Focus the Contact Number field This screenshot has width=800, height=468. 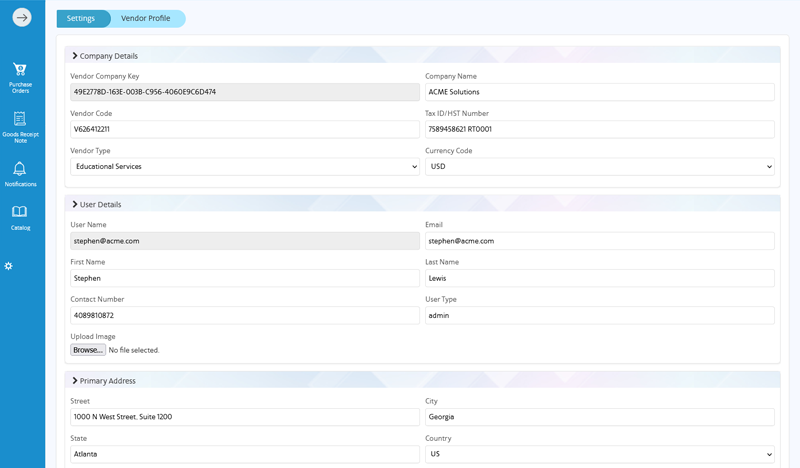pos(245,315)
